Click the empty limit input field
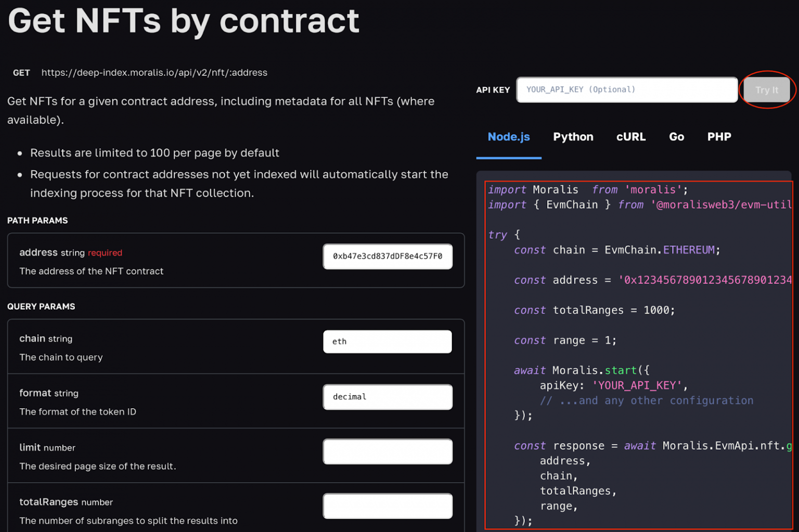This screenshot has height=532, width=799. coord(387,451)
